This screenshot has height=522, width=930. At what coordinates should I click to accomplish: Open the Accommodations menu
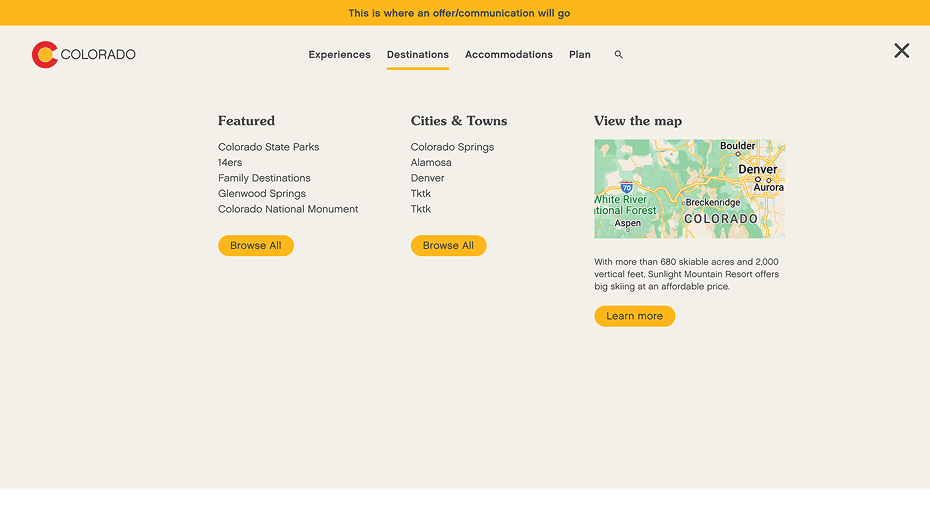point(508,55)
